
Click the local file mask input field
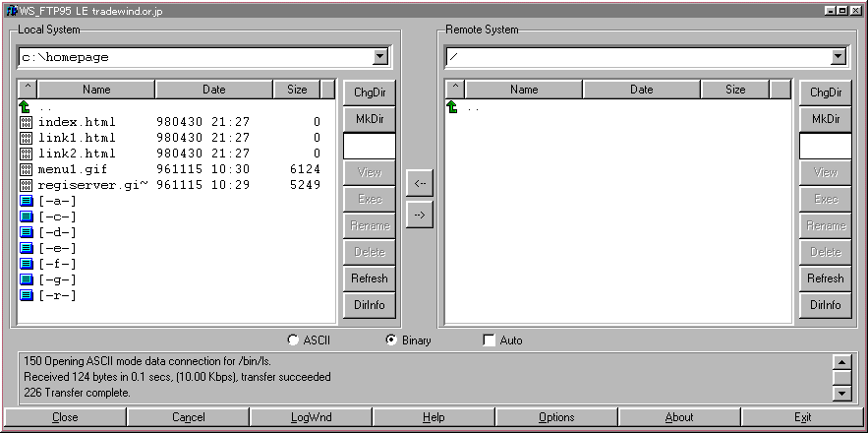click(x=370, y=146)
